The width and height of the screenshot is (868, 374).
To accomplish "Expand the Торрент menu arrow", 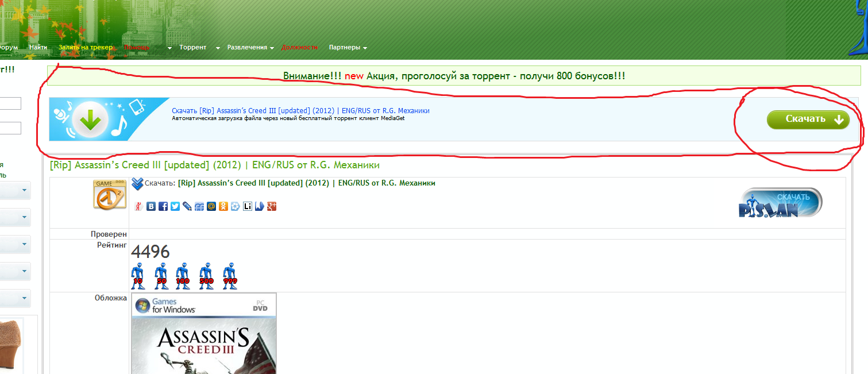I will (218, 48).
